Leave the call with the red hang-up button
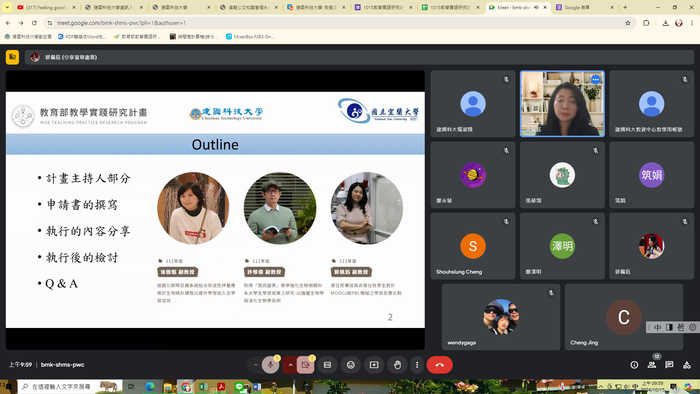The image size is (700, 394). coord(440,365)
